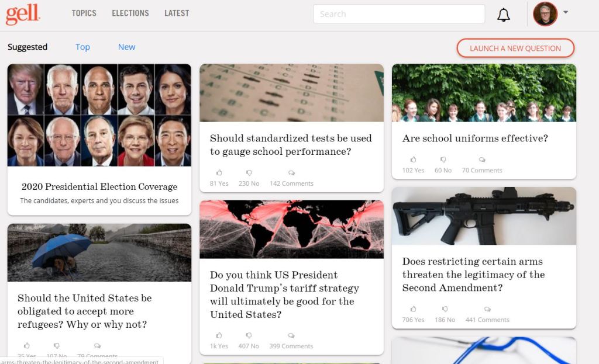599x364 pixels.
Task: Open 2020 Presidential Election Coverage link
Action: 99,187
